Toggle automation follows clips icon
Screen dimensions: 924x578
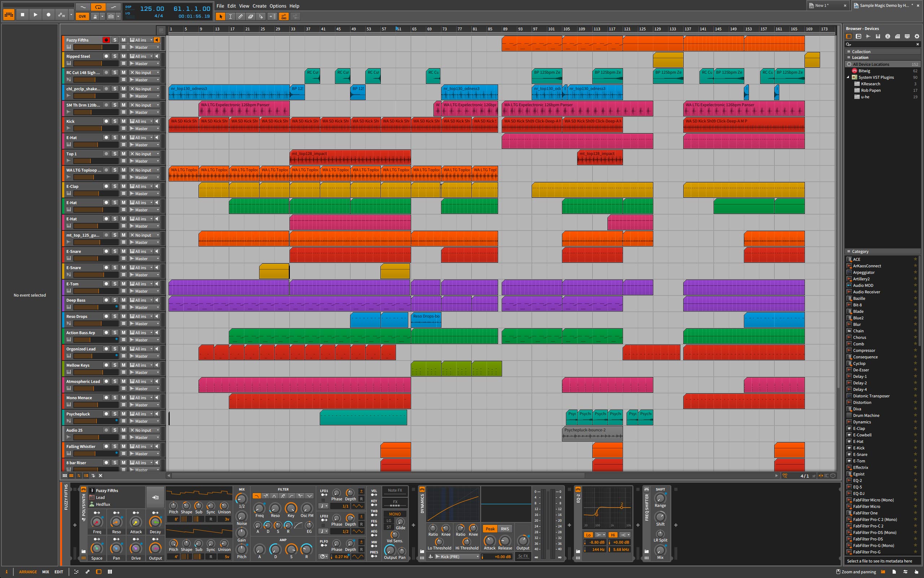click(x=283, y=17)
